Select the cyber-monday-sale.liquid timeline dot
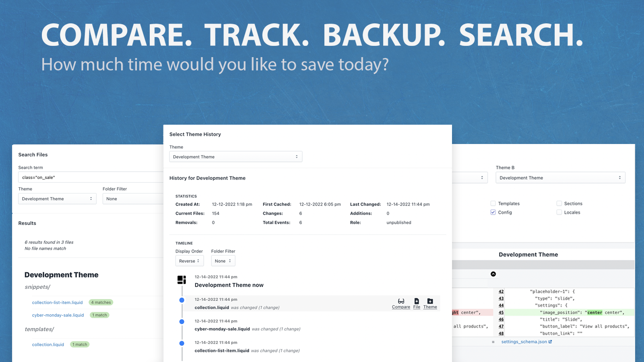 tap(182, 321)
